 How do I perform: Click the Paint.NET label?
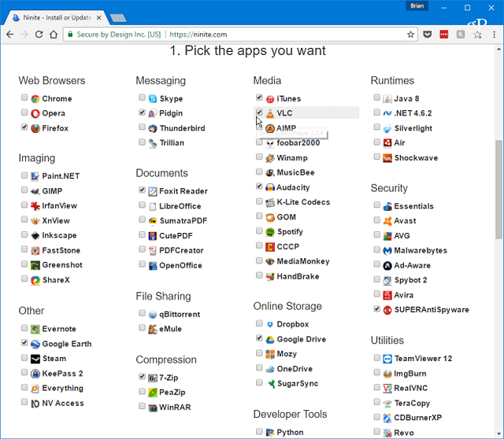(x=61, y=176)
